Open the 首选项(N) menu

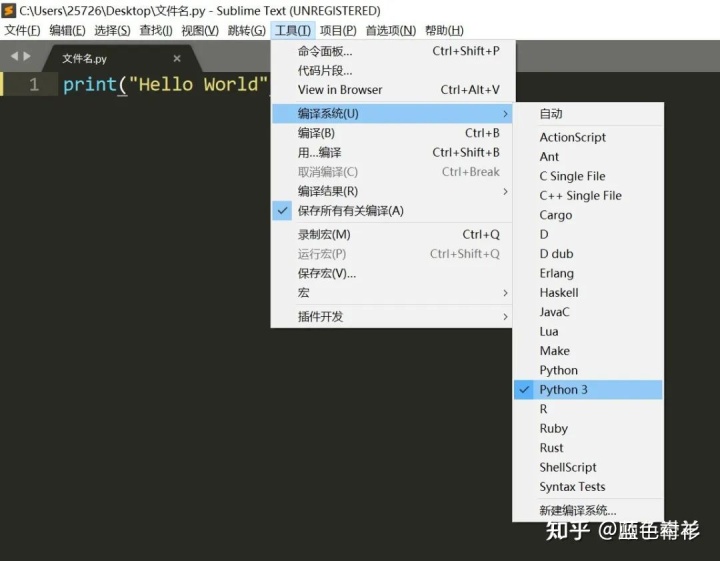coord(391,30)
